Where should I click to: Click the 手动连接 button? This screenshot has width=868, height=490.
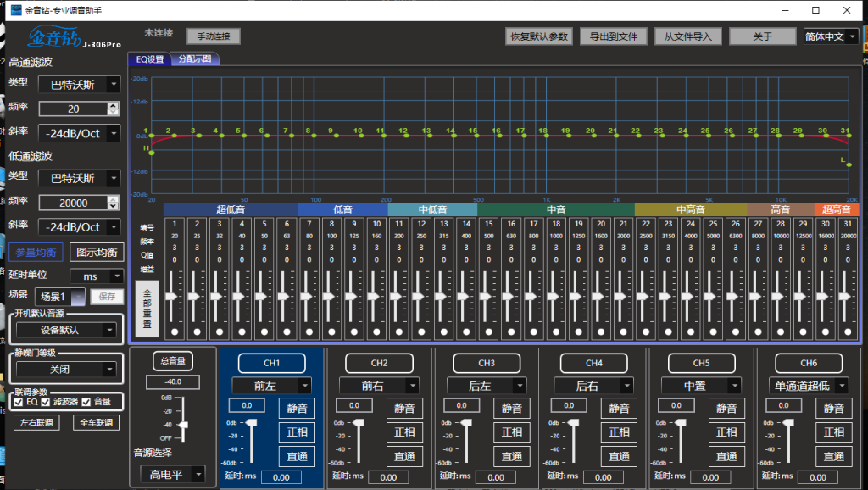pos(213,36)
